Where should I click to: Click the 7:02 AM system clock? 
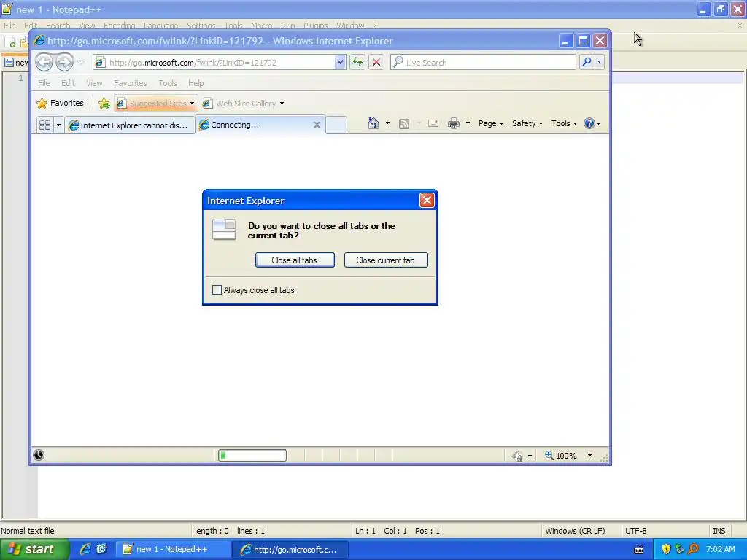pos(720,549)
